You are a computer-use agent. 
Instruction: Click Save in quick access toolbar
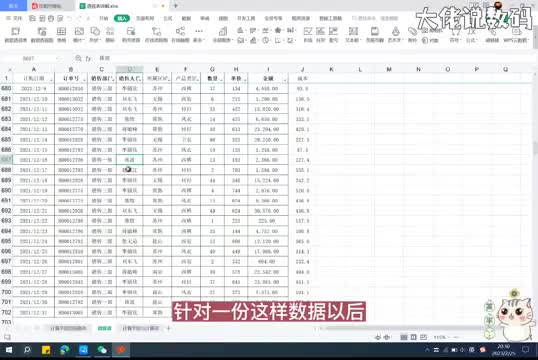pyautogui.click(x=32, y=18)
